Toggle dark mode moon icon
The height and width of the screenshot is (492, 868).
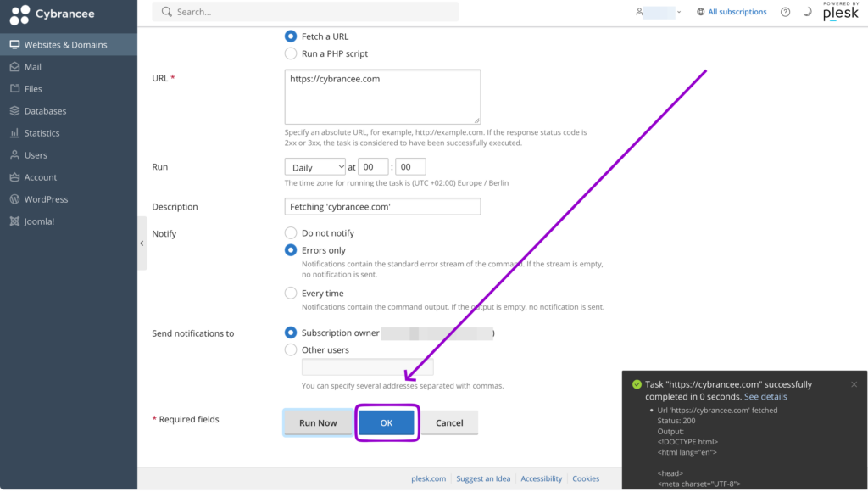808,12
